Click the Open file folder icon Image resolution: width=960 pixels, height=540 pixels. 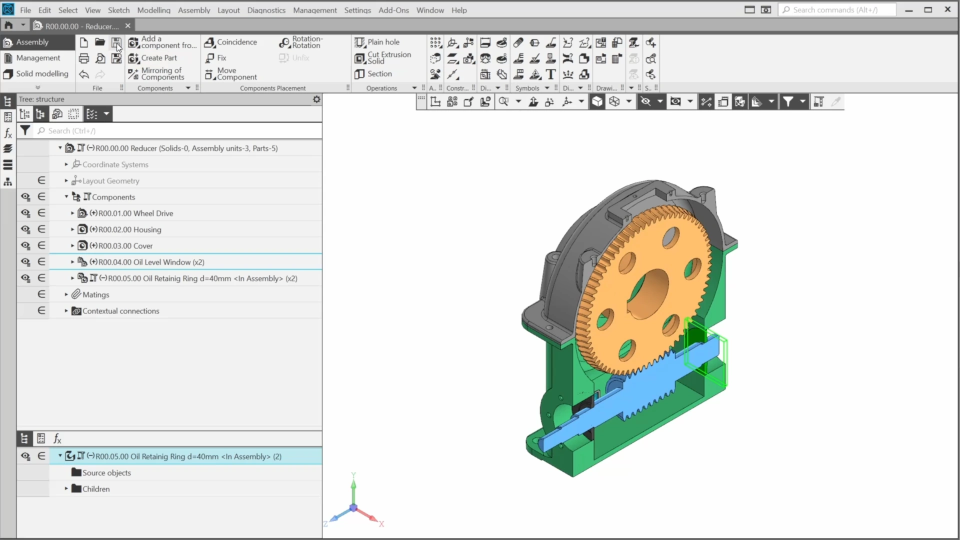(x=100, y=43)
